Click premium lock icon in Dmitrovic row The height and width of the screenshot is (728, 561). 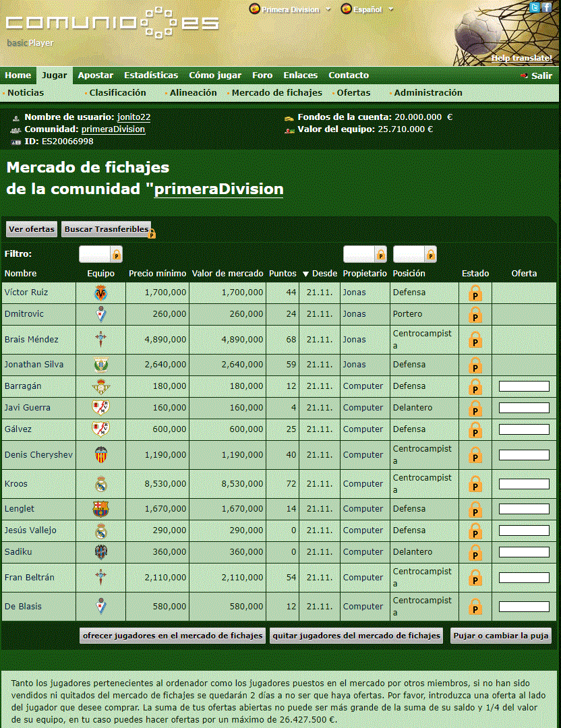[475, 315]
